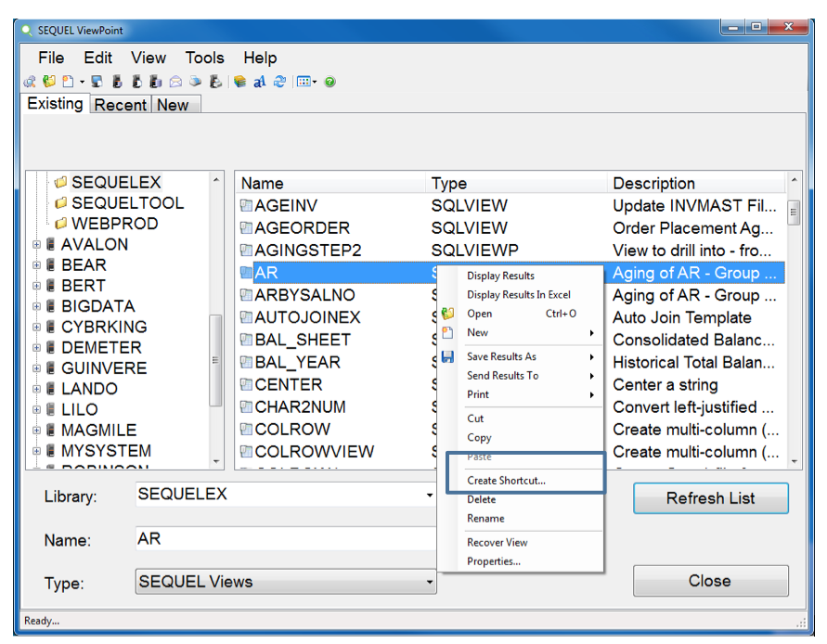Click the aA font toolbar icon

pos(260,82)
